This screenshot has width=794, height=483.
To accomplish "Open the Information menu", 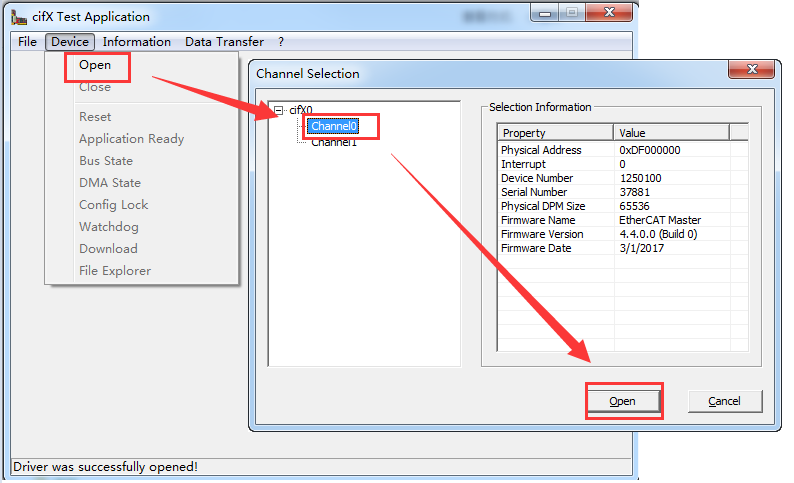I will [137, 42].
